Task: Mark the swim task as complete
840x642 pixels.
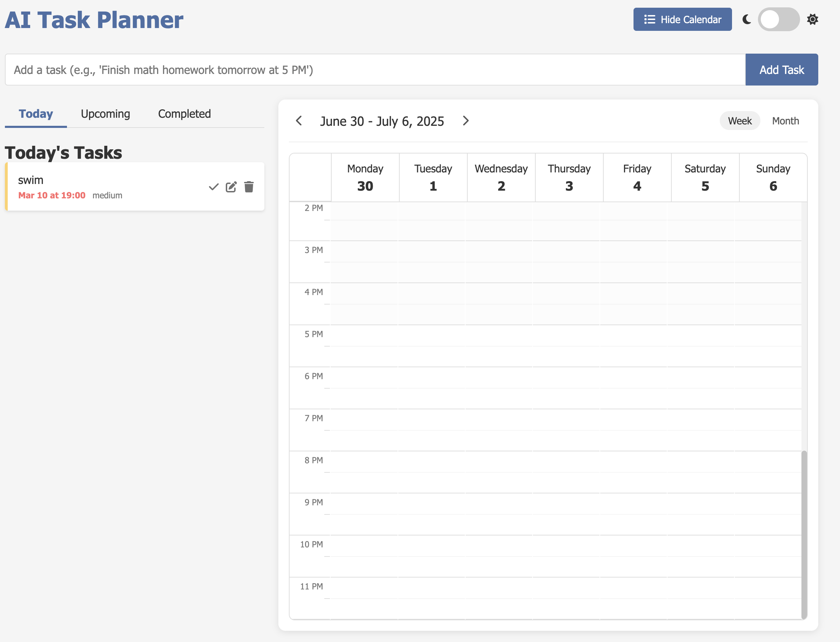Action: click(x=214, y=186)
